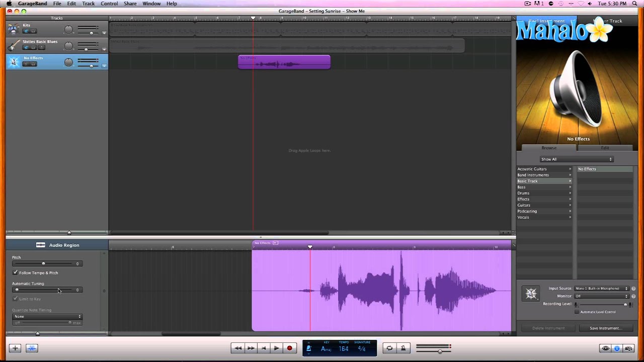
Task: Select the Drums category
Action: 544,193
